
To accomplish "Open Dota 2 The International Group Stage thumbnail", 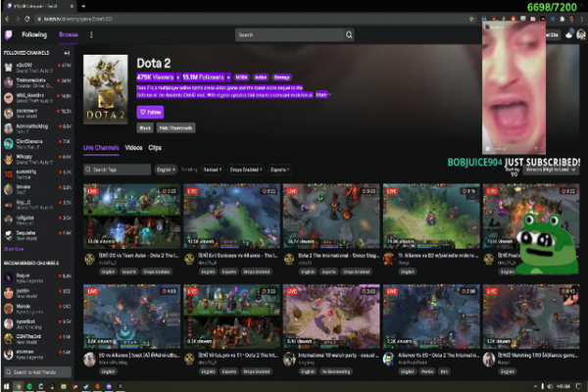I will [x=331, y=216].
